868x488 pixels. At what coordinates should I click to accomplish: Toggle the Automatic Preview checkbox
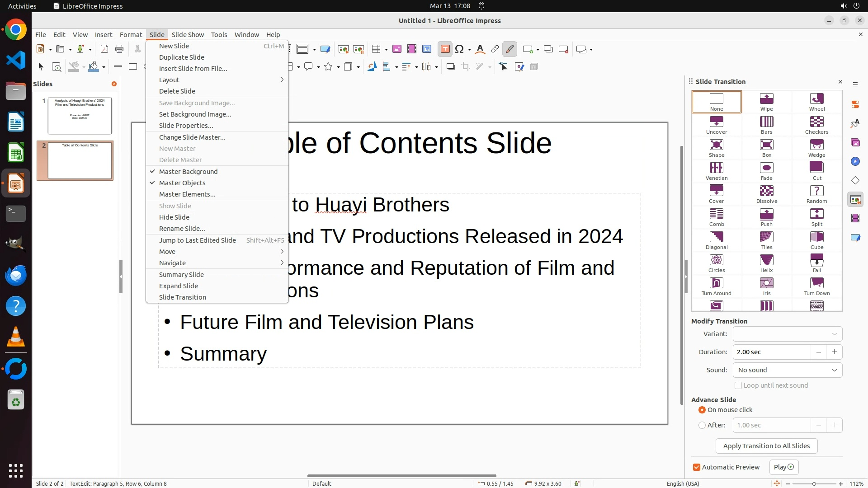[x=697, y=467]
